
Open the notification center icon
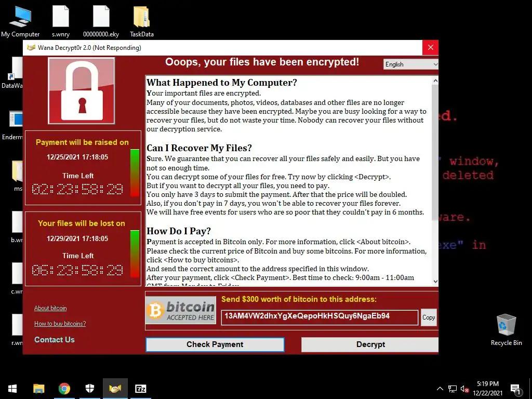tap(515, 389)
